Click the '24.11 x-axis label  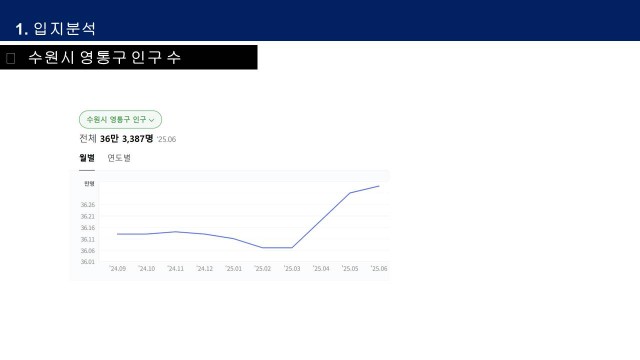[176, 269]
